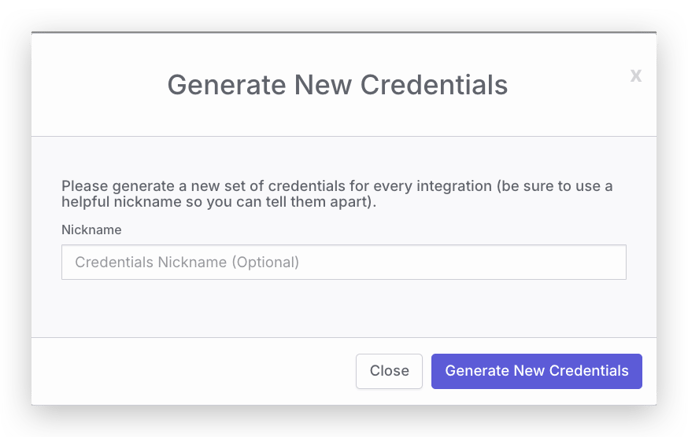This screenshot has width=688, height=437.
Task: Click the Generate New Credentials dialog heading
Action: 337,85
